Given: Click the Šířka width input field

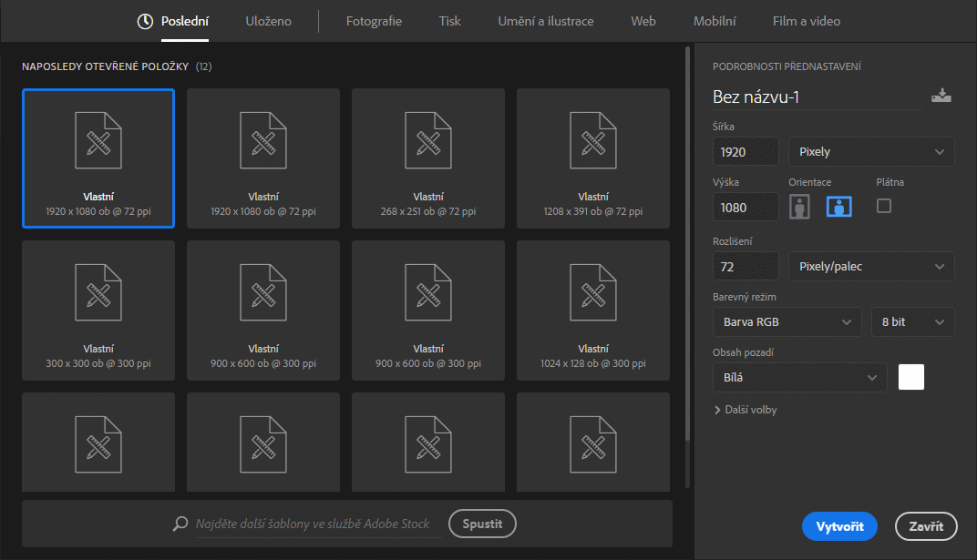Looking at the screenshot, I should pos(746,152).
